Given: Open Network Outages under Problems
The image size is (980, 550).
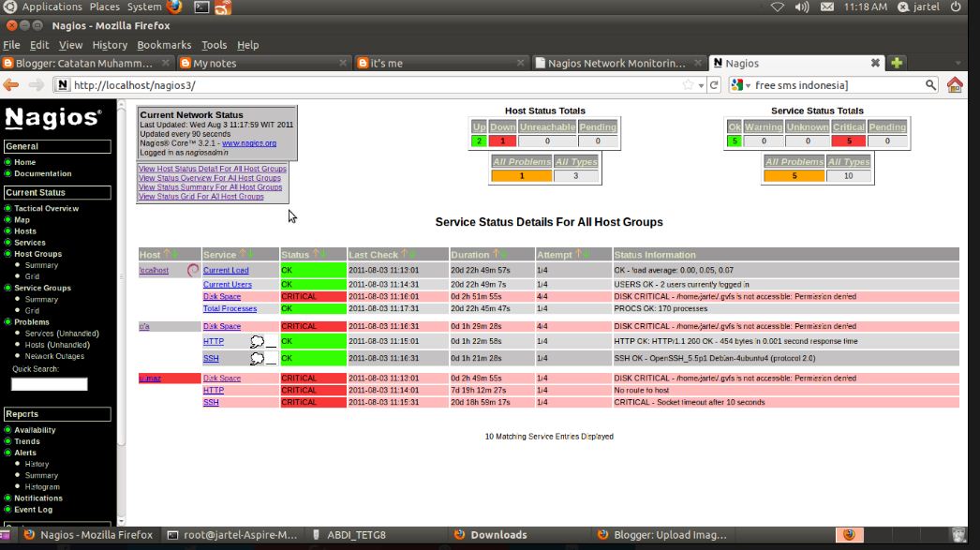Looking at the screenshot, I should tap(54, 356).
